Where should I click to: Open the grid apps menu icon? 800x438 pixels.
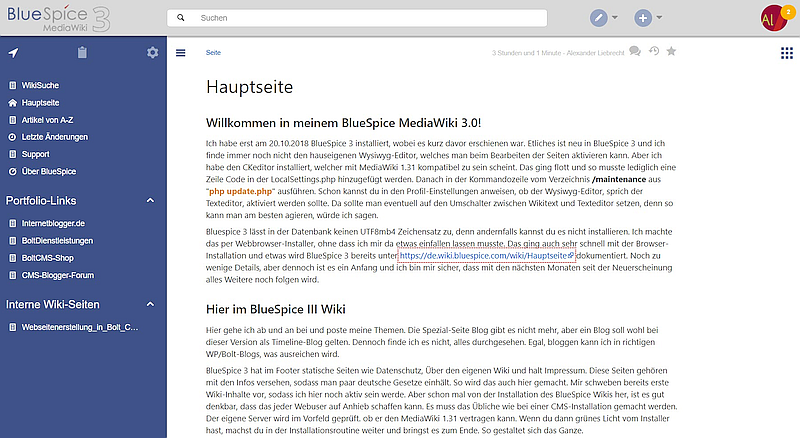tap(787, 53)
